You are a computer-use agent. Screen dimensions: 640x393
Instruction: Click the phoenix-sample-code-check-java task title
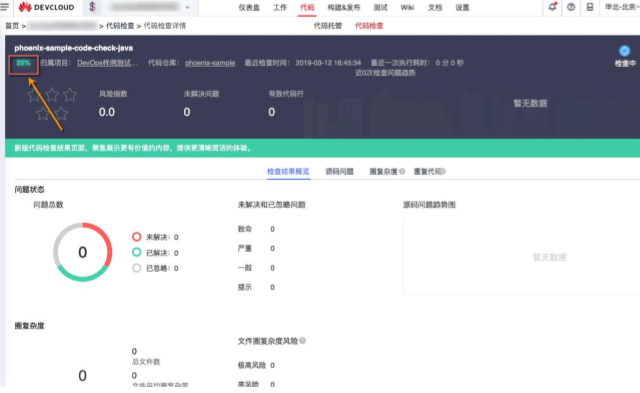pyautogui.click(x=73, y=48)
